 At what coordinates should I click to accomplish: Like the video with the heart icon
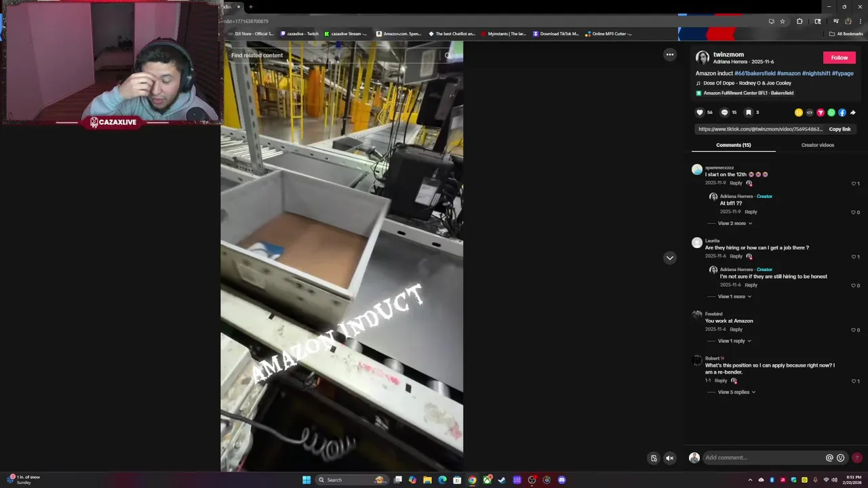700,113
